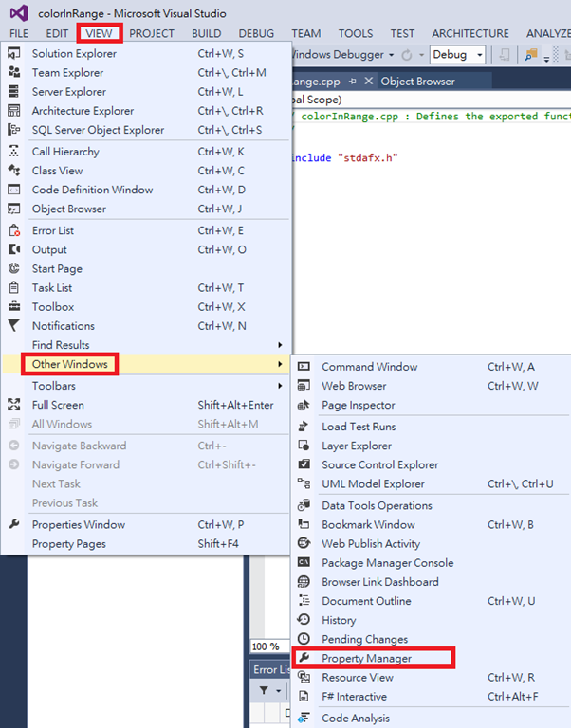Choose Code Analysis menu entry

[x=431, y=719]
